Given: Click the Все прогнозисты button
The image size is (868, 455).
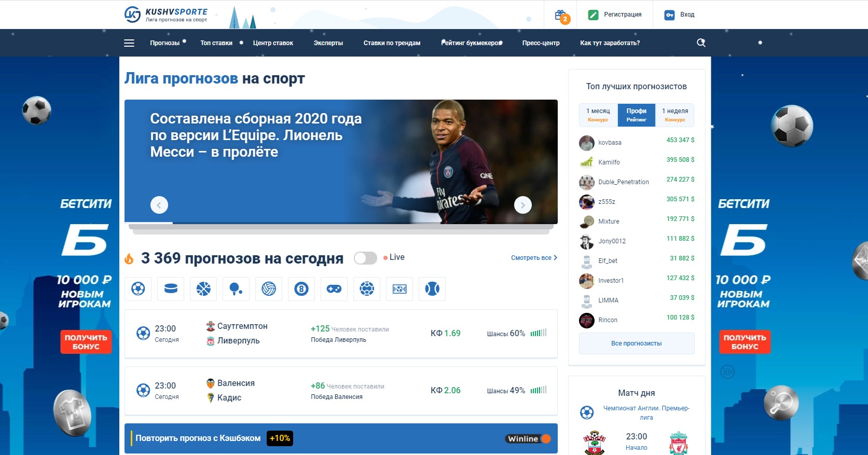Looking at the screenshot, I should [637, 343].
